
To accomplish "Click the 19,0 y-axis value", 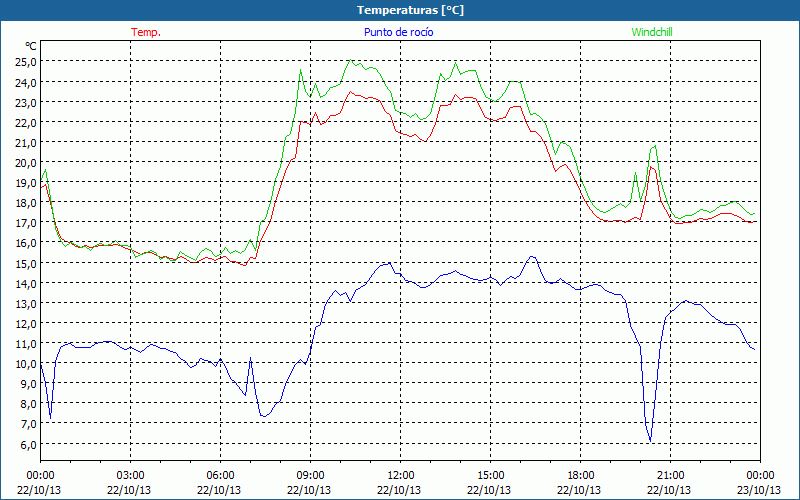I will pos(26,183).
